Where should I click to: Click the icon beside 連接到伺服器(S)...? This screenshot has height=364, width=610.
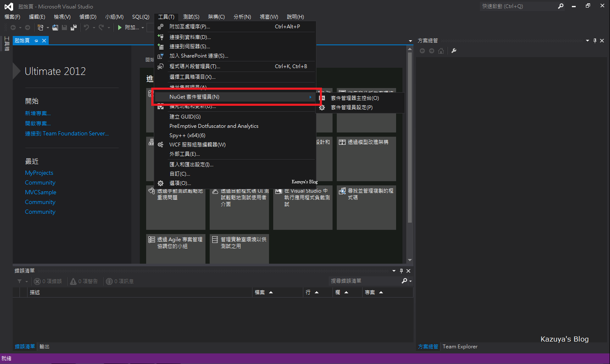tap(161, 47)
